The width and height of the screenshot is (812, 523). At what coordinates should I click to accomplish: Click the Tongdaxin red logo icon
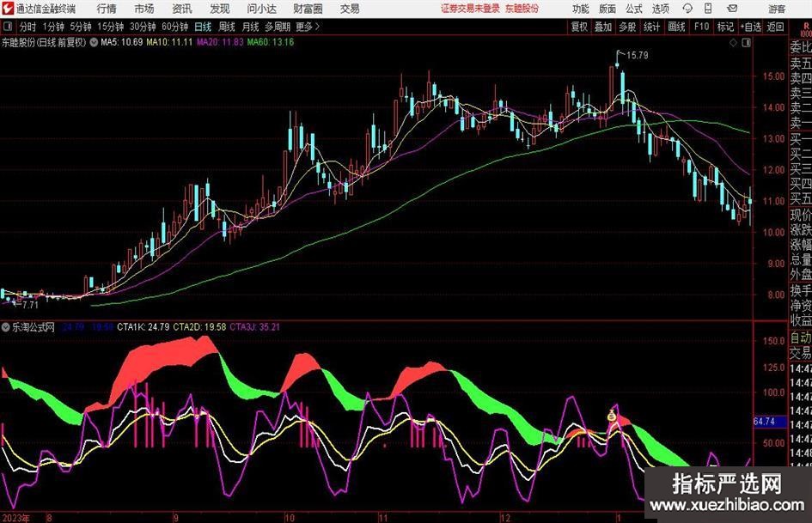[x=8, y=9]
